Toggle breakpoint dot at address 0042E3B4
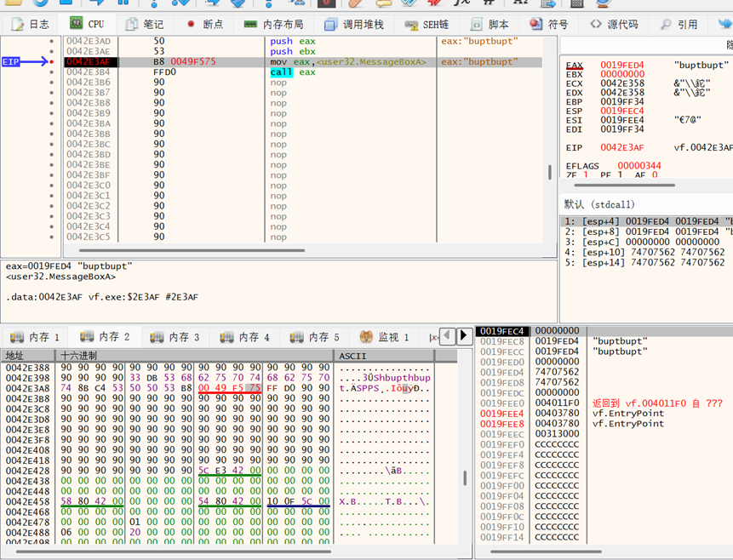Image resolution: width=733 pixels, height=560 pixels. [x=52, y=72]
